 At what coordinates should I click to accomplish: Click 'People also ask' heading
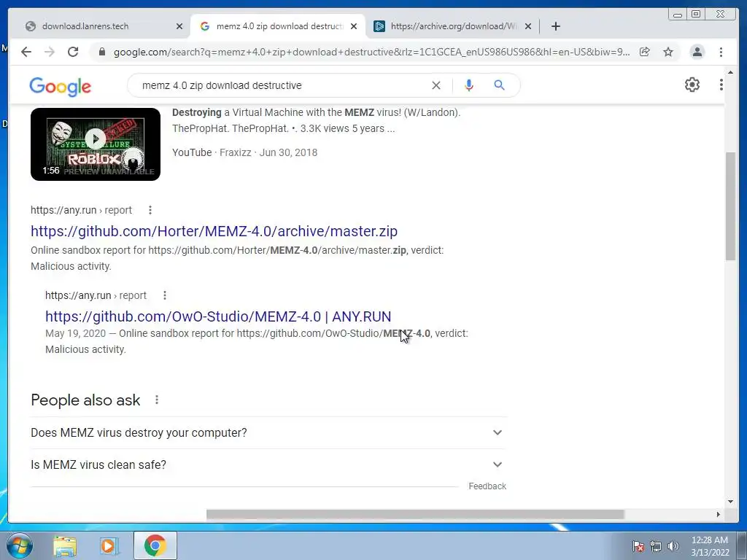point(85,400)
